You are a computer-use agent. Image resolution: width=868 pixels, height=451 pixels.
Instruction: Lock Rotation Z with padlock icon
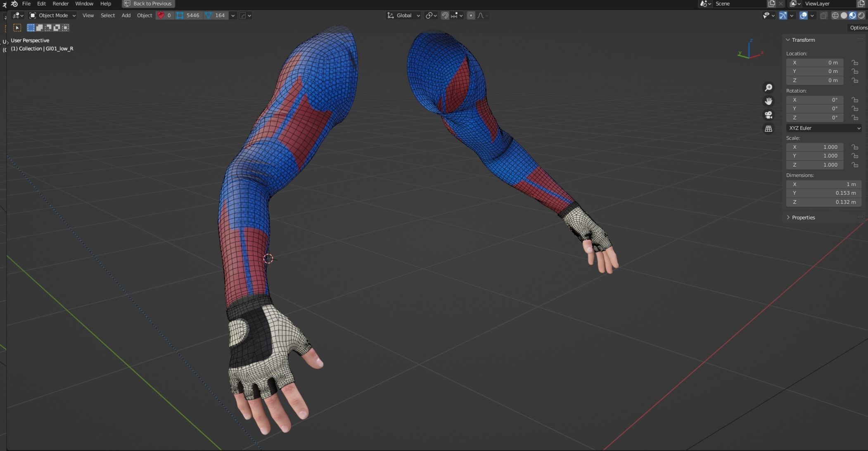(x=855, y=118)
